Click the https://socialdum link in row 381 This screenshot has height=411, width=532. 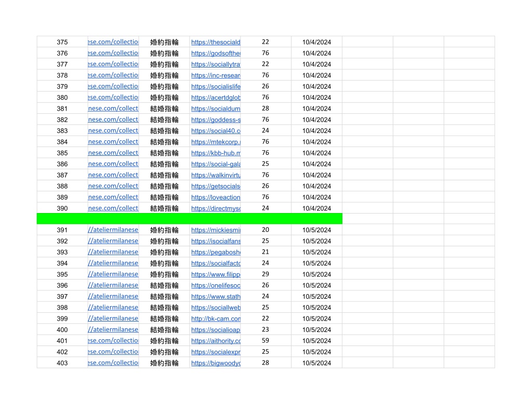(x=216, y=109)
